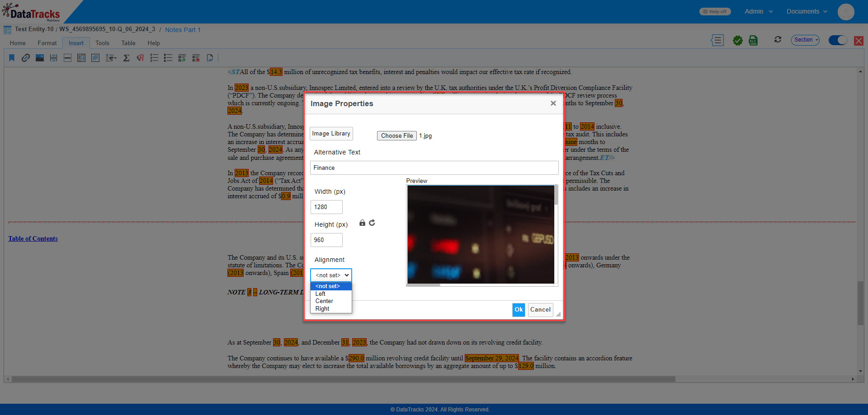Click the refresh arrows icon
868x415 pixels.
tap(778, 40)
